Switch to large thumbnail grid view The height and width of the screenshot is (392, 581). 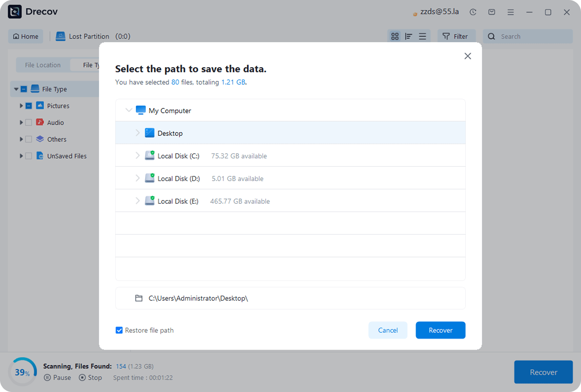pyautogui.click(x=395, y=36)
